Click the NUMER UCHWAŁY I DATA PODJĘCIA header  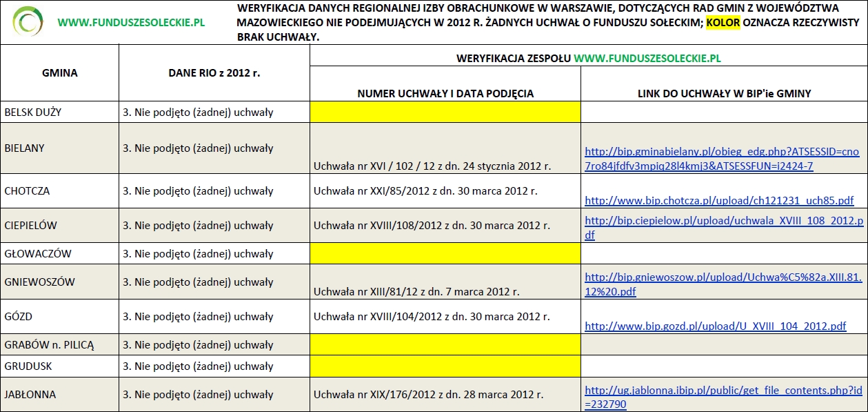[445, 93]
